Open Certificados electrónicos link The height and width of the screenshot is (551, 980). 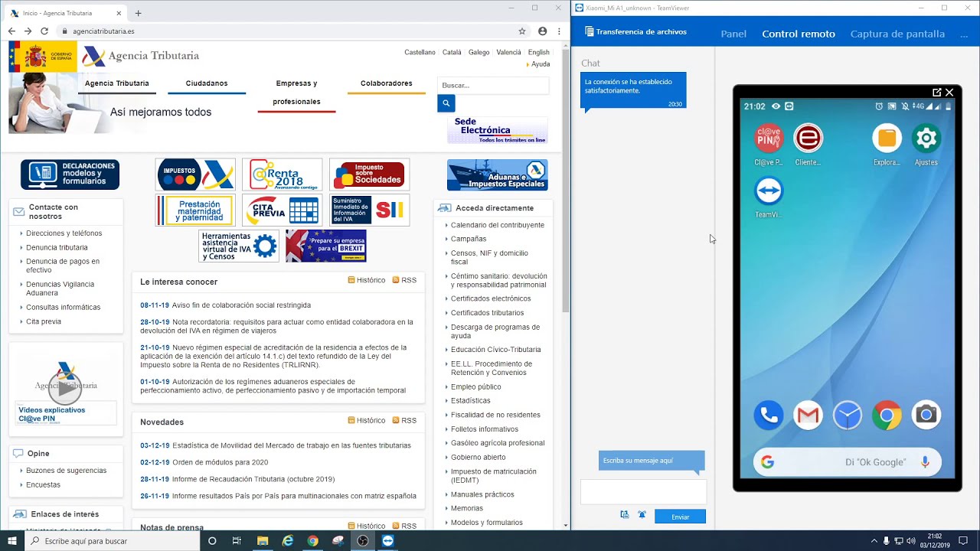point(491,298)
